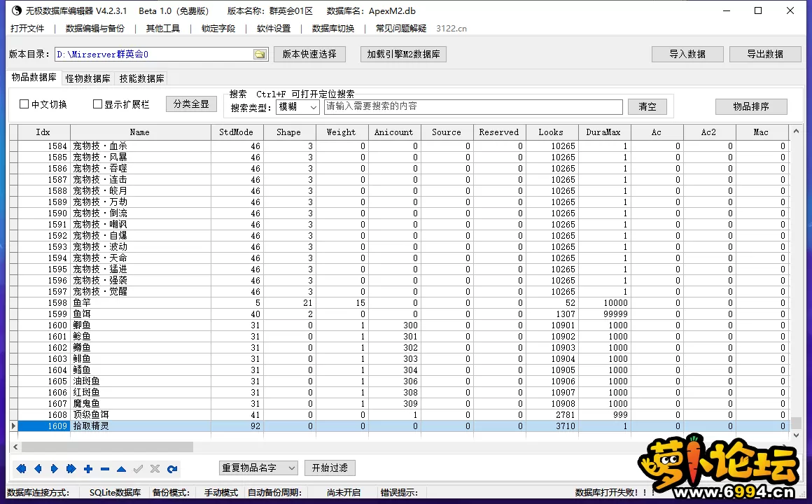The width and height of the screenshot is (812, 504).
Task: Click app logo icon in title bar
Action: [17, 10]
